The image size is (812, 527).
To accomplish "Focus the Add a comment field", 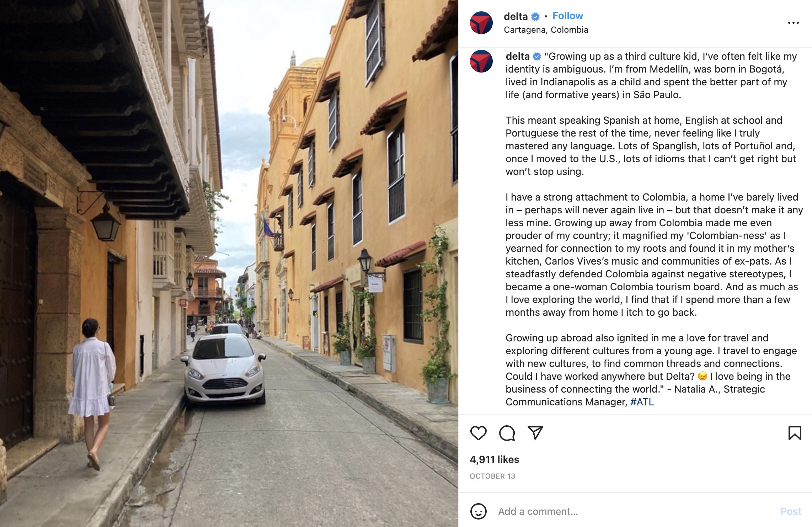I will 633,511.
